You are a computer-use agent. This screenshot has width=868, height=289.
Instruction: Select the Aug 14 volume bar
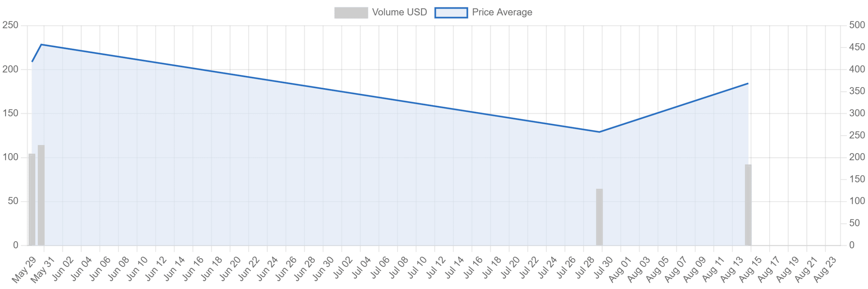748,205
